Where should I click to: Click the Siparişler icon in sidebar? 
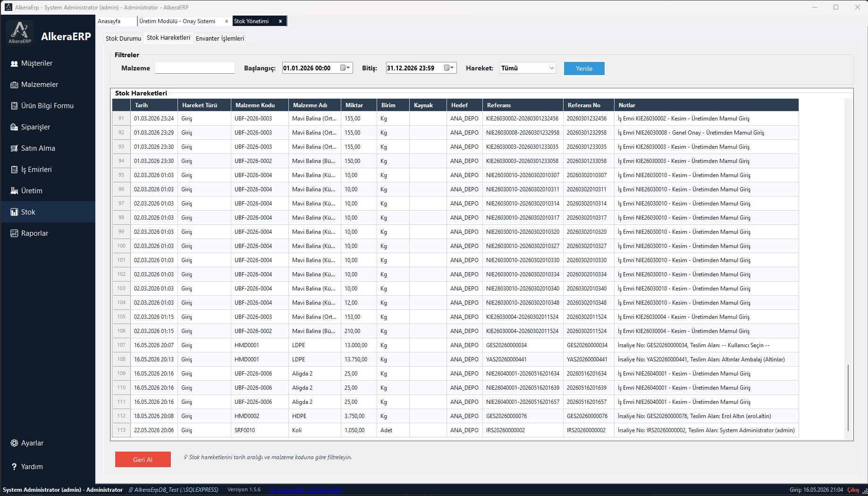(14, 127)
